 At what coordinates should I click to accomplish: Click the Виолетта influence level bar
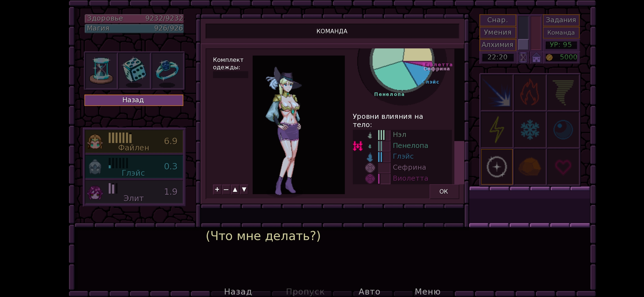tap(384, 178)
